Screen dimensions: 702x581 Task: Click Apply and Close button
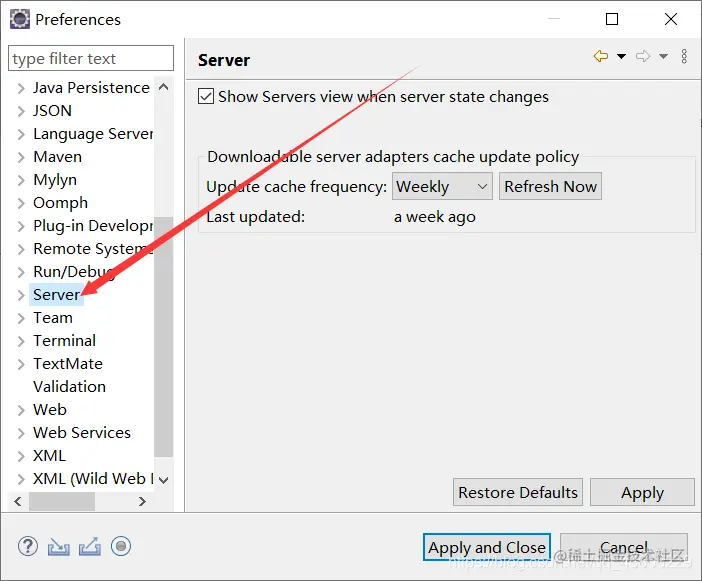[x=487, y=547]
